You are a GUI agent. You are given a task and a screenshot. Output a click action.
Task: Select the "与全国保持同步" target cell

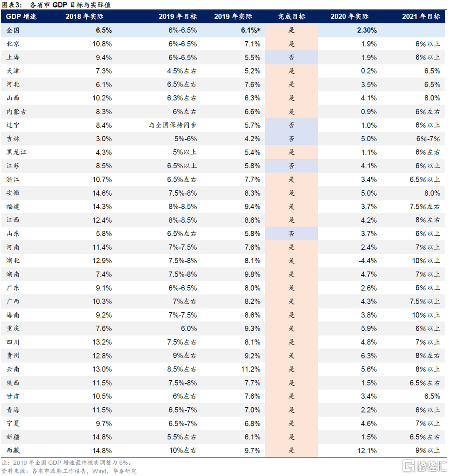click(x=172, y=125)
